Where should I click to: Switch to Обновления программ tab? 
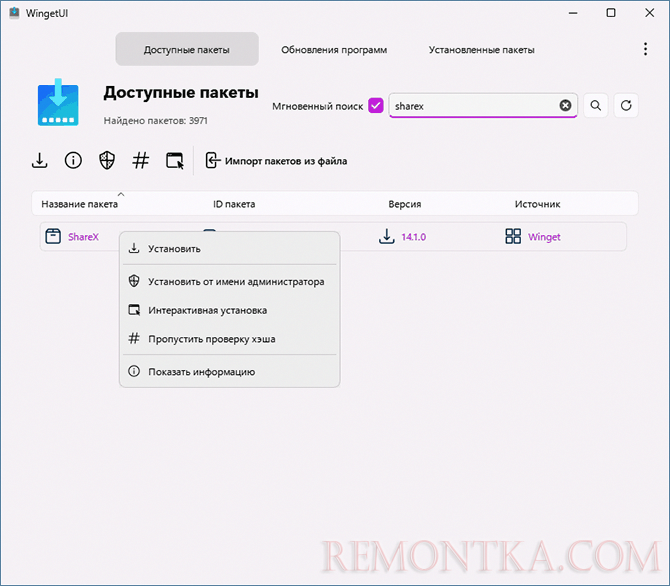pyautogui.click(x=334, y=50)
